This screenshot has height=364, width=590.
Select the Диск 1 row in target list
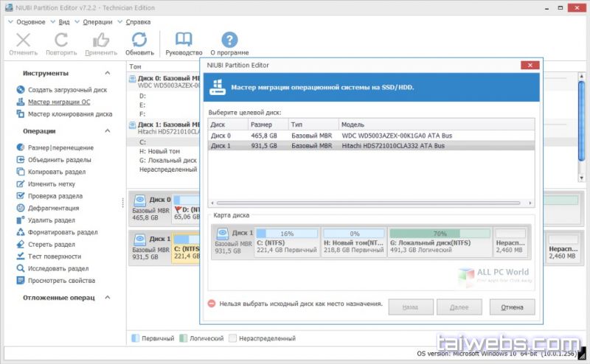pos(371,145)
